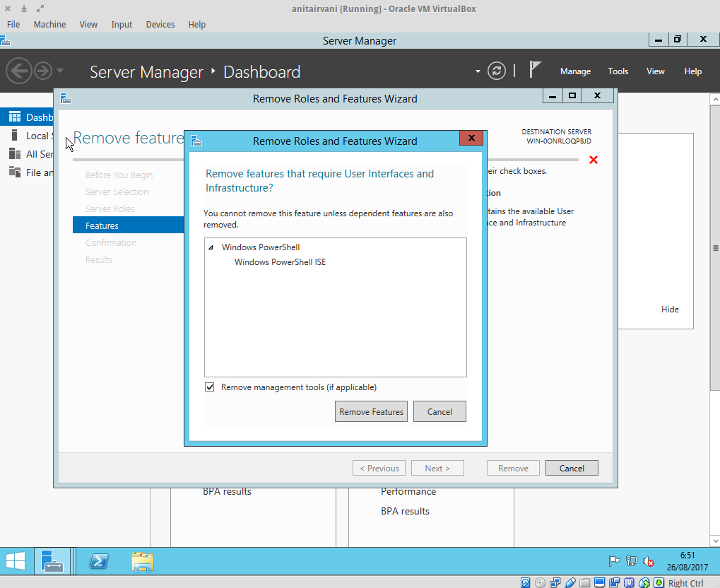Click the VirtualBox optical disk status icon

[x=541, y=582]
